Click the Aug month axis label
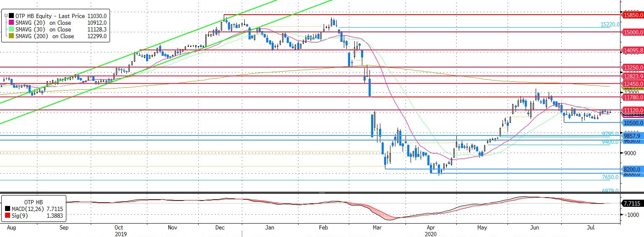Screen dimensions: 644x237 tap(10, 227)
